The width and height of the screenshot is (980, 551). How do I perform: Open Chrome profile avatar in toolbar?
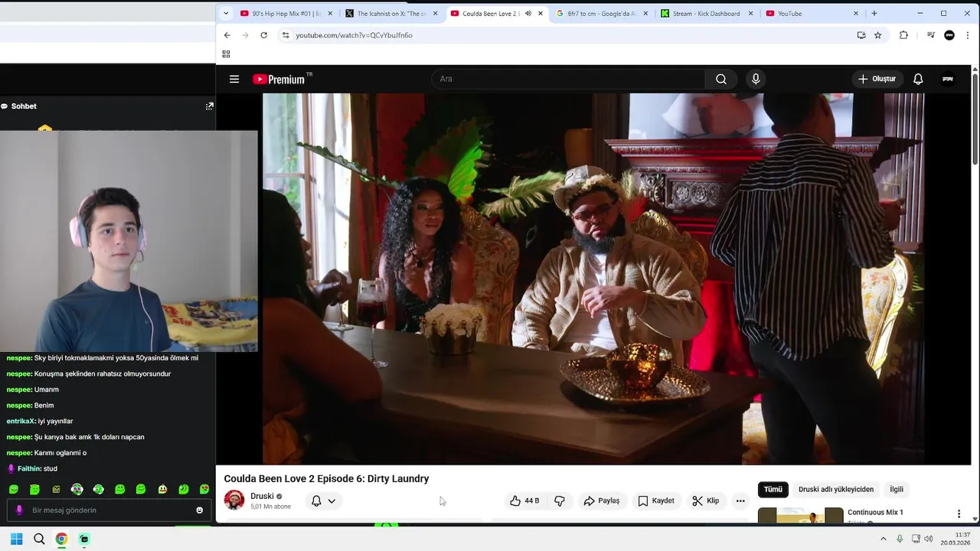coord(949,35)
